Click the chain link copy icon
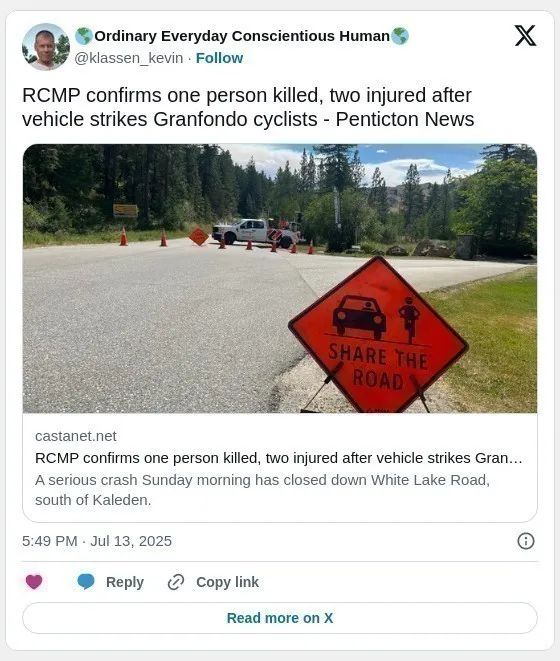The width and height of the screenshot is (560, 661). pyautogui.click(x=176, y=582)
